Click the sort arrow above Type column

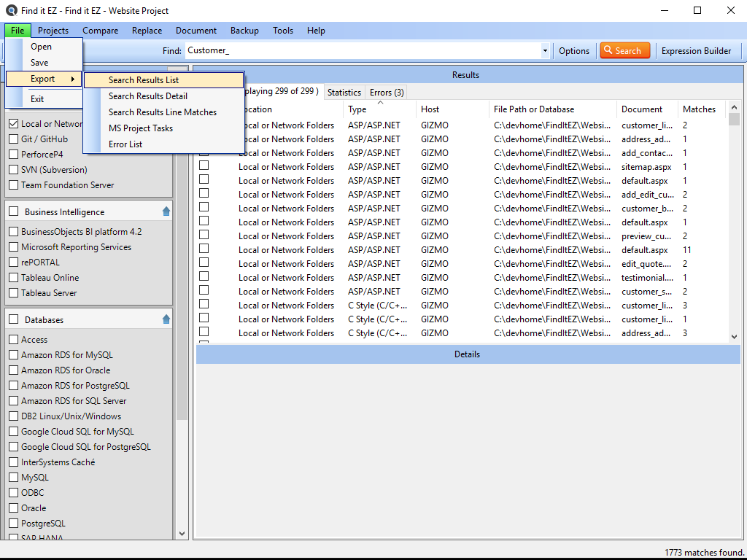(380, 102)
